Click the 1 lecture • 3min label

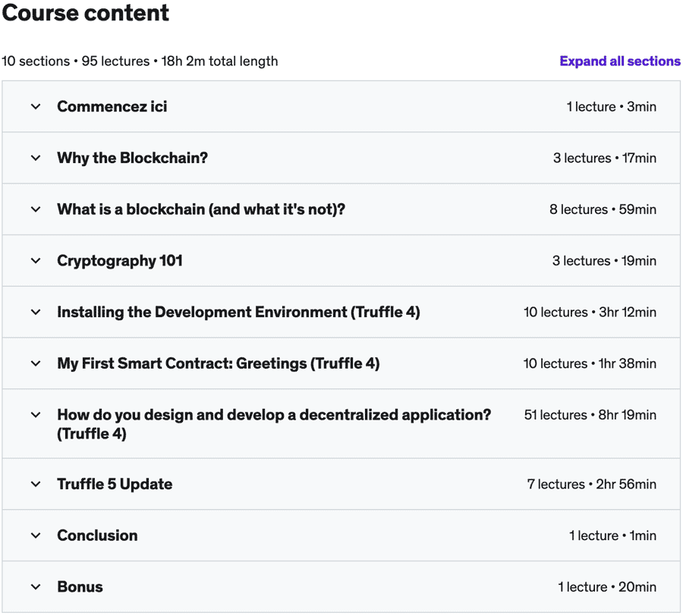click(611, 107)
